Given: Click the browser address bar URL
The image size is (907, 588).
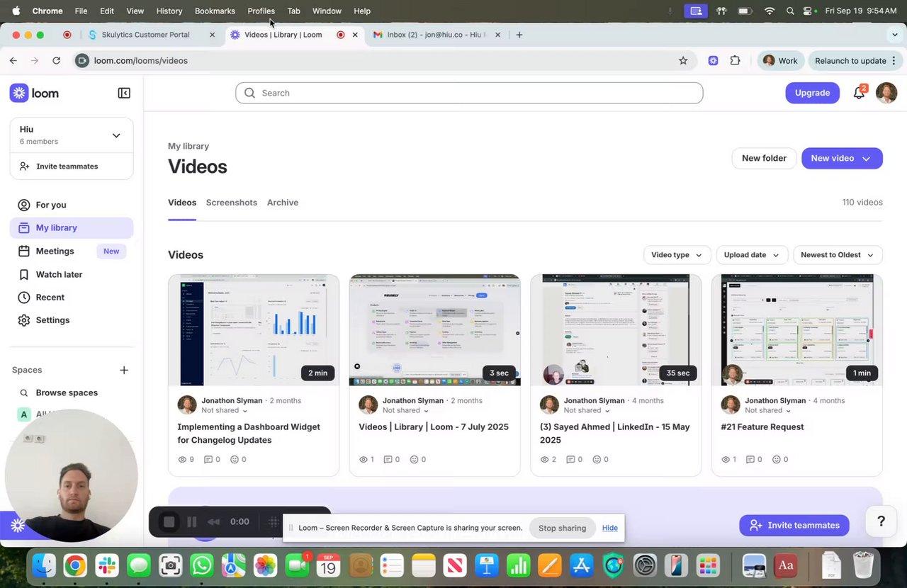Looking at the screenshot, I should click(141, 61).
